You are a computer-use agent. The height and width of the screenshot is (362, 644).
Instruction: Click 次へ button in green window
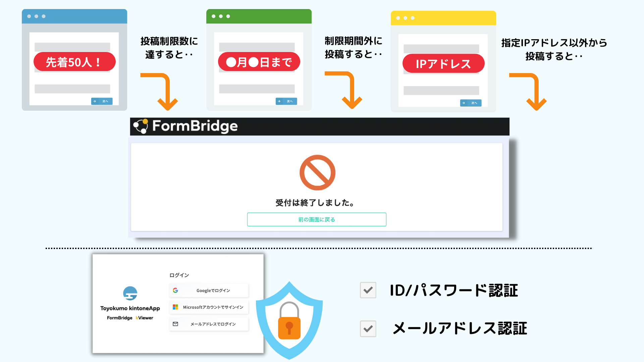286,101
